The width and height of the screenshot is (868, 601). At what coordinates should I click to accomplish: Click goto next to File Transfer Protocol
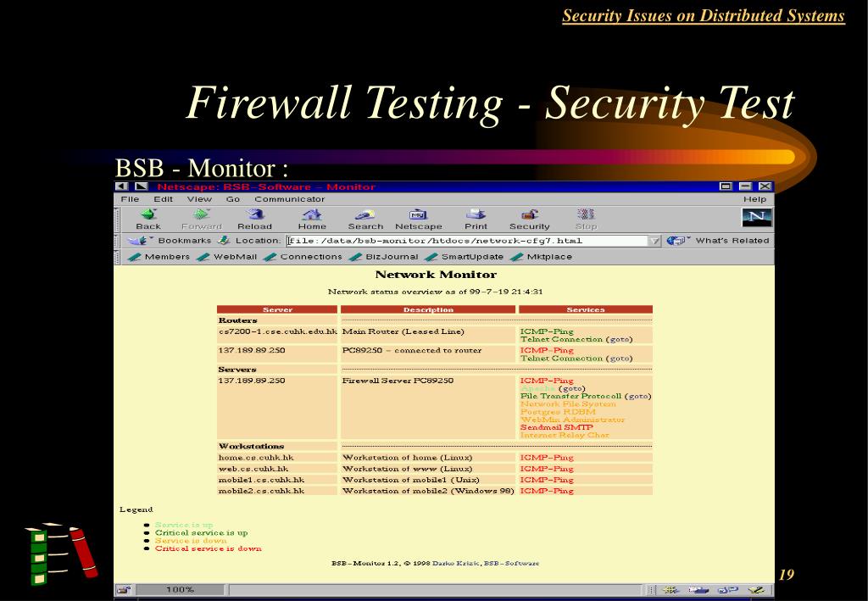(637, 396)
